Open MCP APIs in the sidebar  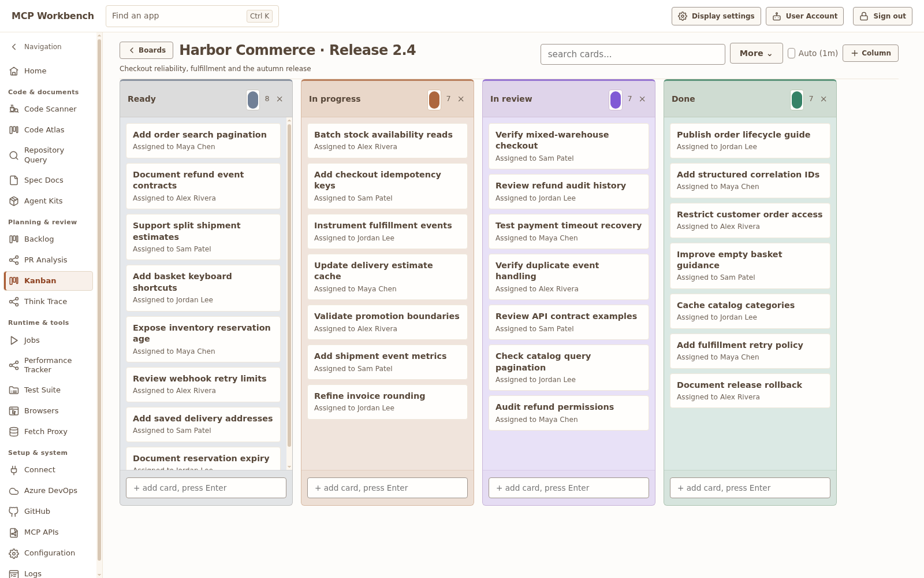coord(49,532)
